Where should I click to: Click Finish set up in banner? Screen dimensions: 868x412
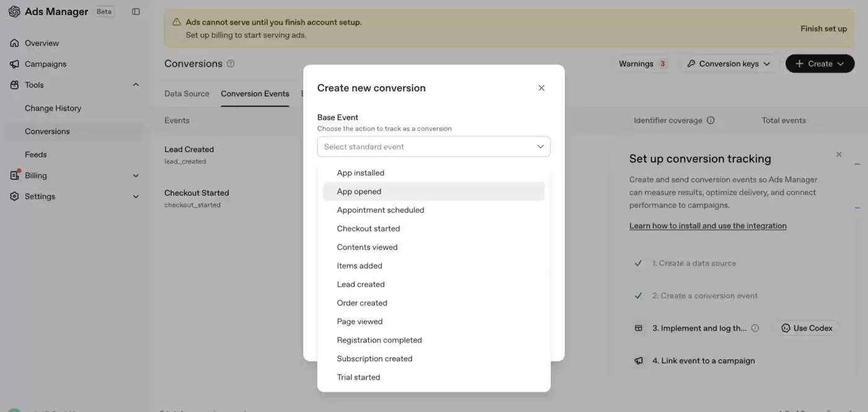point(823,28)
